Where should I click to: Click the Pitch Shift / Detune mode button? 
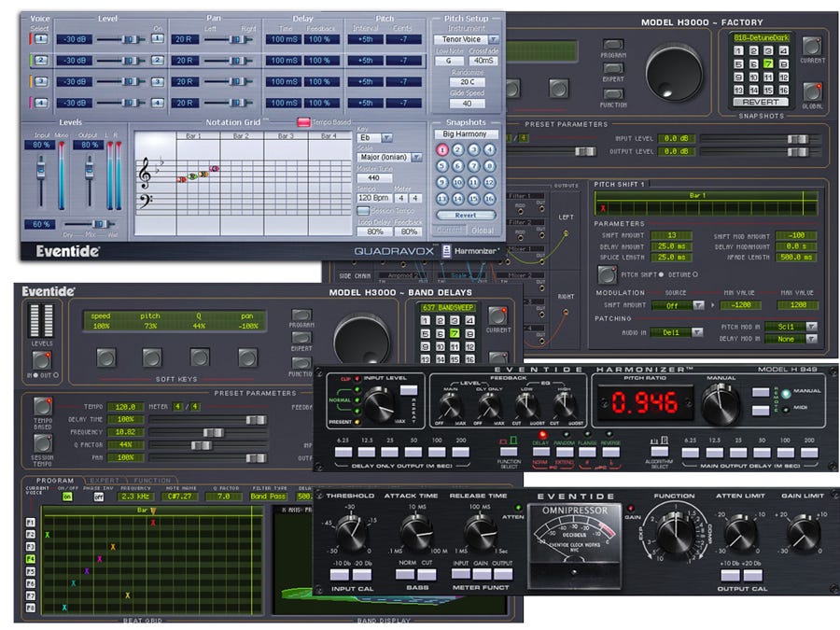(607, 274)
